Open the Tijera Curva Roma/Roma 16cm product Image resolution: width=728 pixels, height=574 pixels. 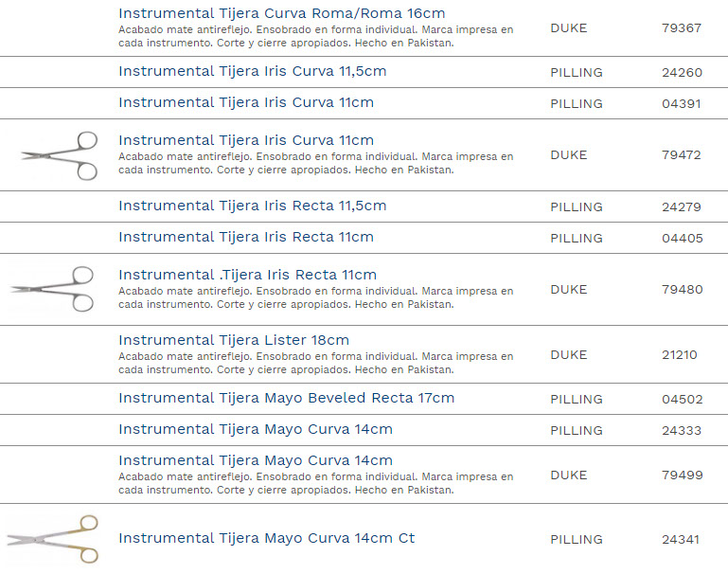281,13
